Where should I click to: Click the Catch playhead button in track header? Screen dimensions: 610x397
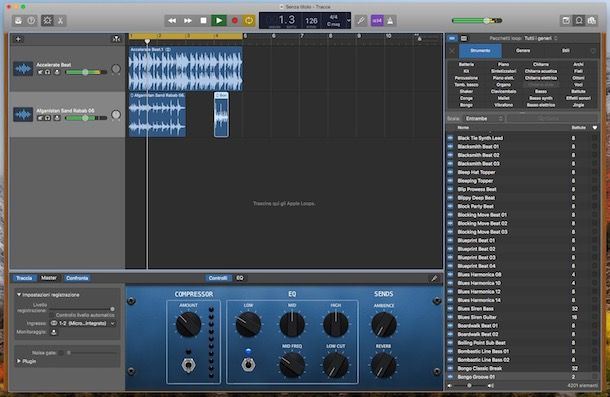tap(116, 39)
